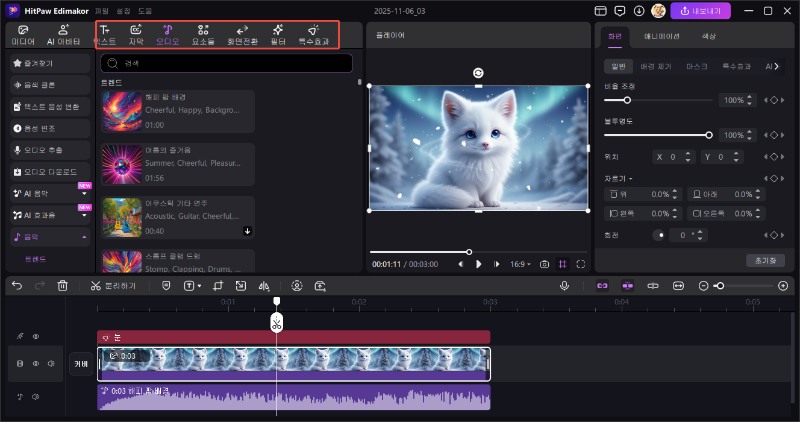Open Favorites with the star icon

click(x=50, y=63)
